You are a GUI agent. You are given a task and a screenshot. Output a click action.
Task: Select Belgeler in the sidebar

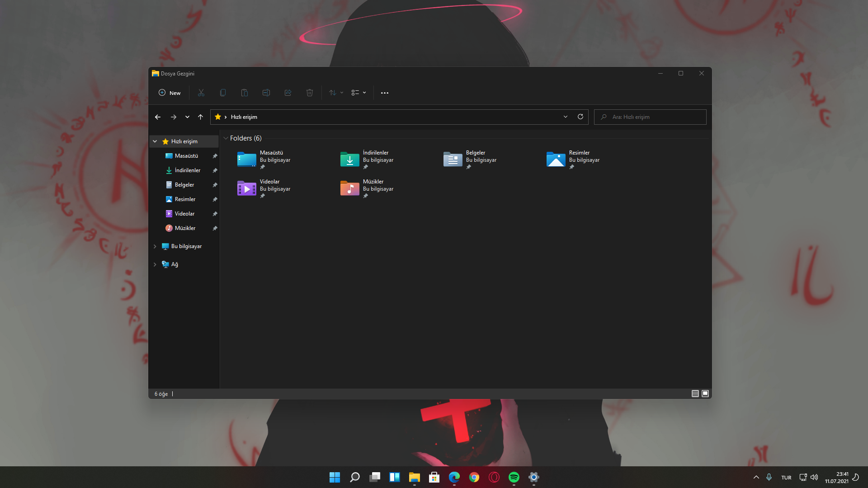(184, 185)
